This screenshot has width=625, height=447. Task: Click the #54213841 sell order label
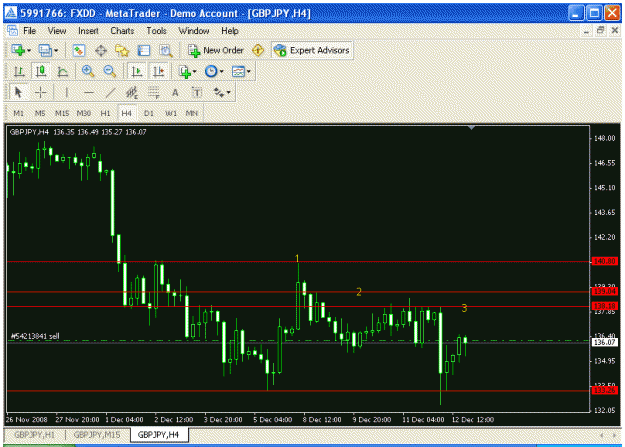[x=35, y=336]
